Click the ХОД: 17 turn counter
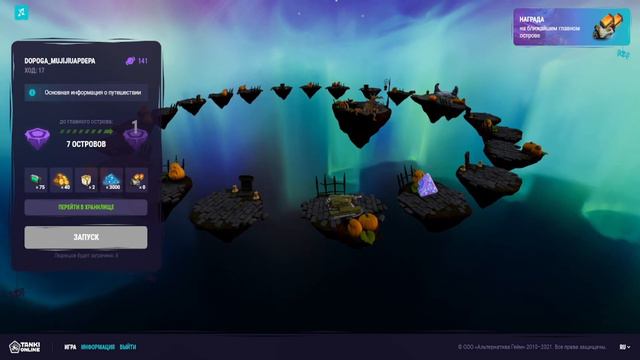640x360 pixels. (x=34, y=70)
